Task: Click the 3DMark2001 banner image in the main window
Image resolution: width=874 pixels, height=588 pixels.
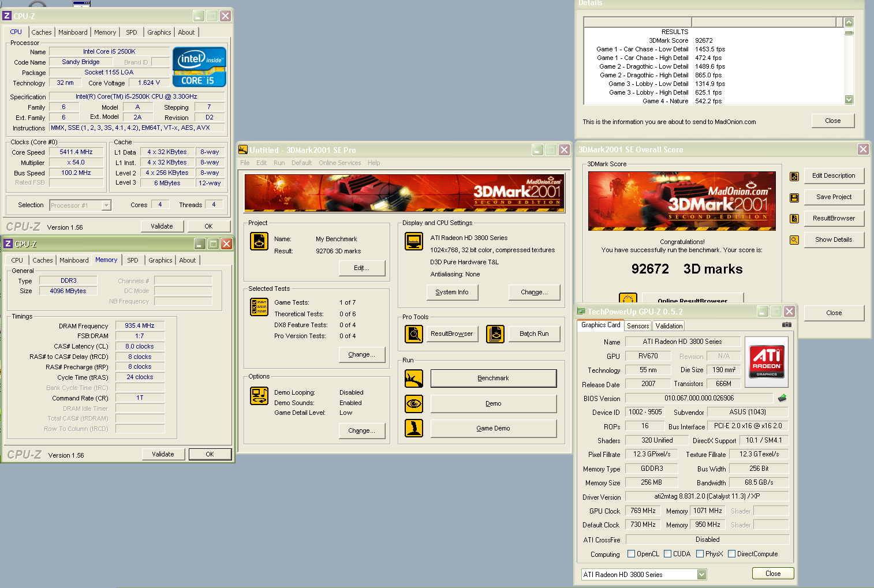Action: coord(404,193)
